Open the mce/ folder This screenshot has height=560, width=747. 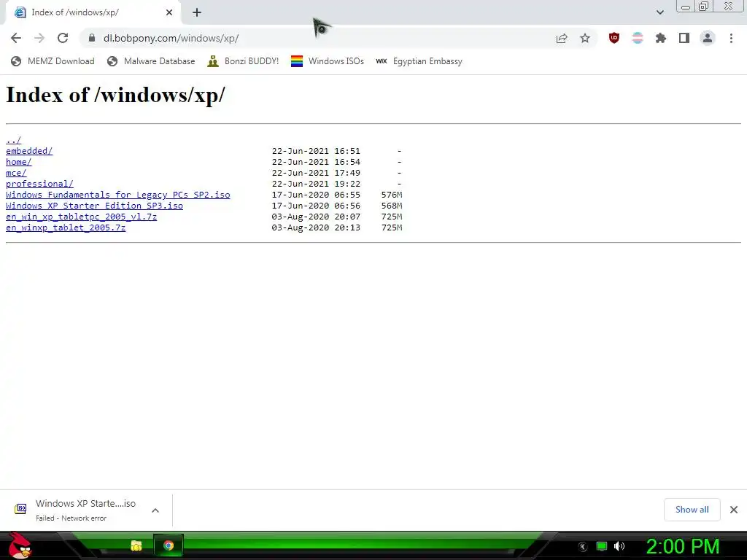tap(16, 173)
